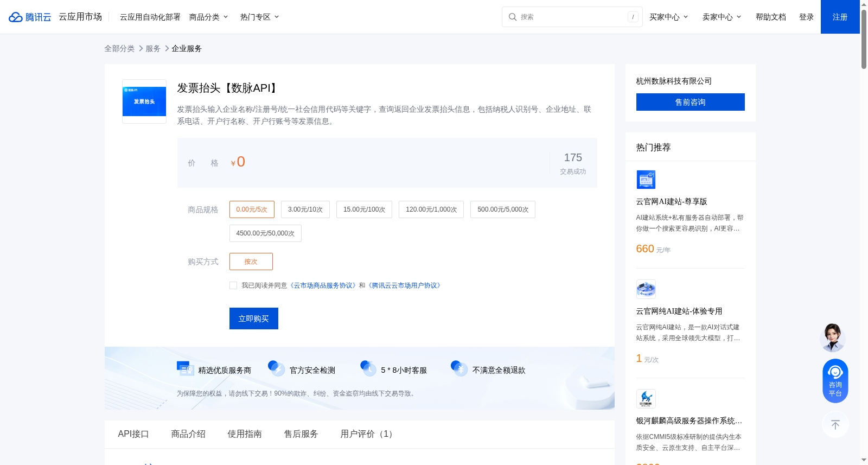Pick the 4500.00元/50,000次 specification

[265, 233]
